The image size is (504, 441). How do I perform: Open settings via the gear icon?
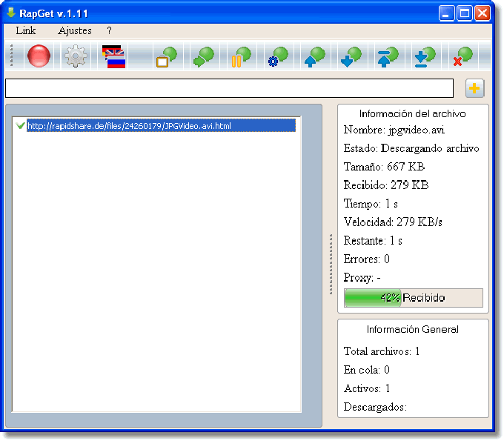tap(76, 56)
